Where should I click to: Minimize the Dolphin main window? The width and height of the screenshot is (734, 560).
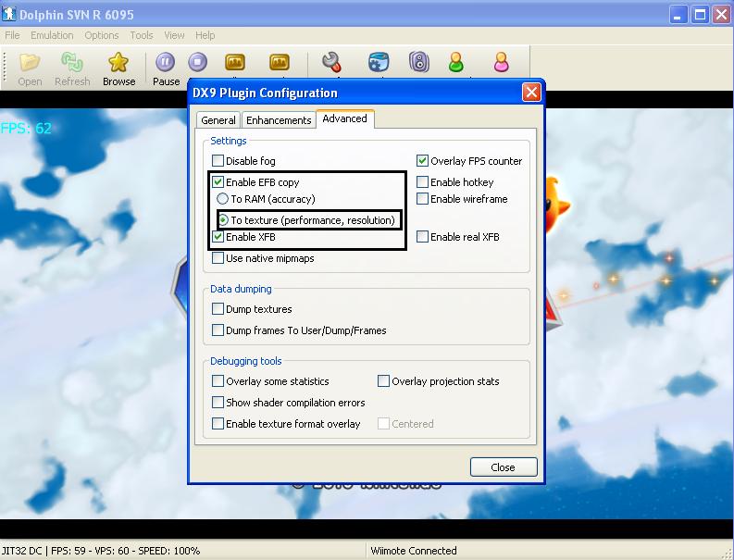click(678, 15)
